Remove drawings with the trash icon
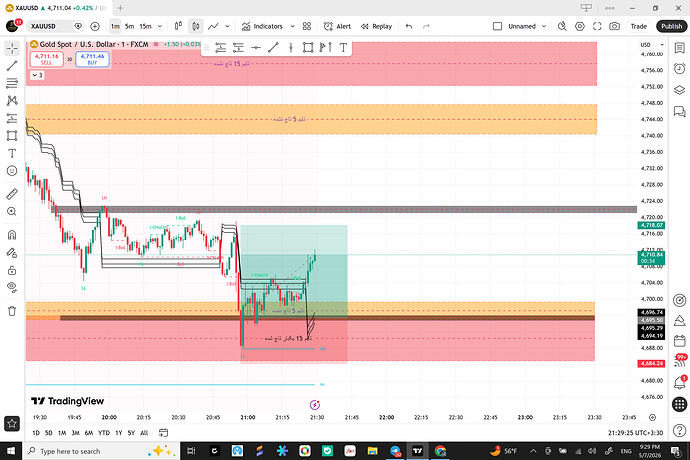Viewport: 690px width, 460px height. (12, 311)
